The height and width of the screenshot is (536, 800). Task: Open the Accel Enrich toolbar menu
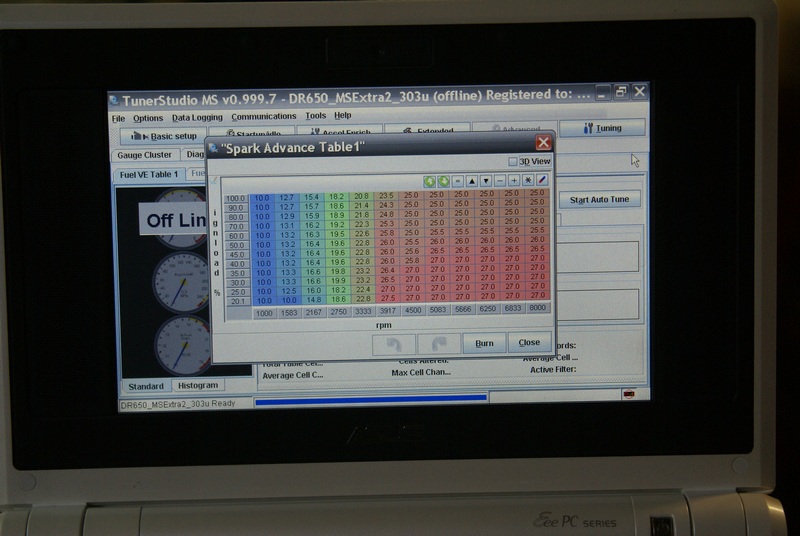[x=339, y=132]
